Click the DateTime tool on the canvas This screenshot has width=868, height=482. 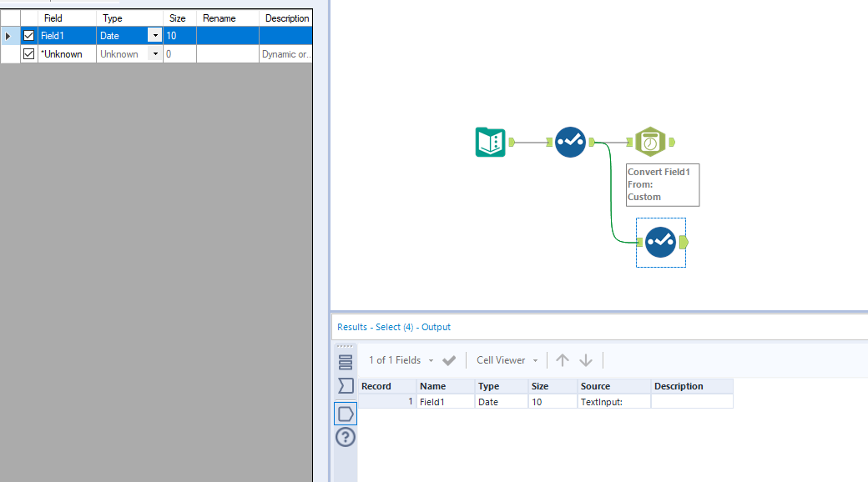651,141
